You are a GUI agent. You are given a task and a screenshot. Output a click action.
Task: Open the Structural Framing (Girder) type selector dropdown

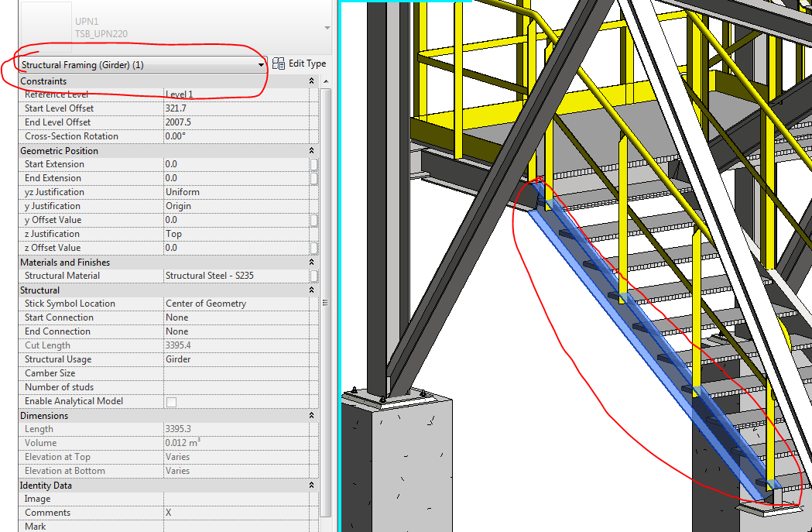pyautogui.click(x=260, y=63)
